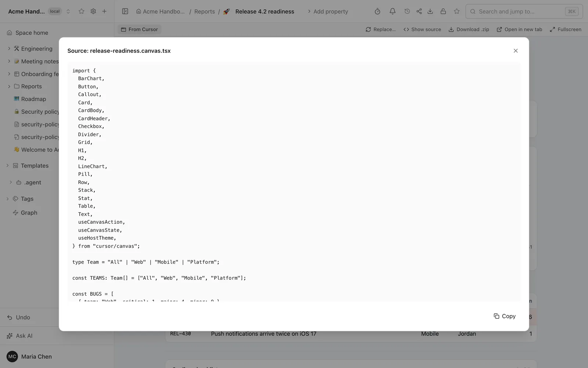Click Undo in sidebar

(23, 317)
